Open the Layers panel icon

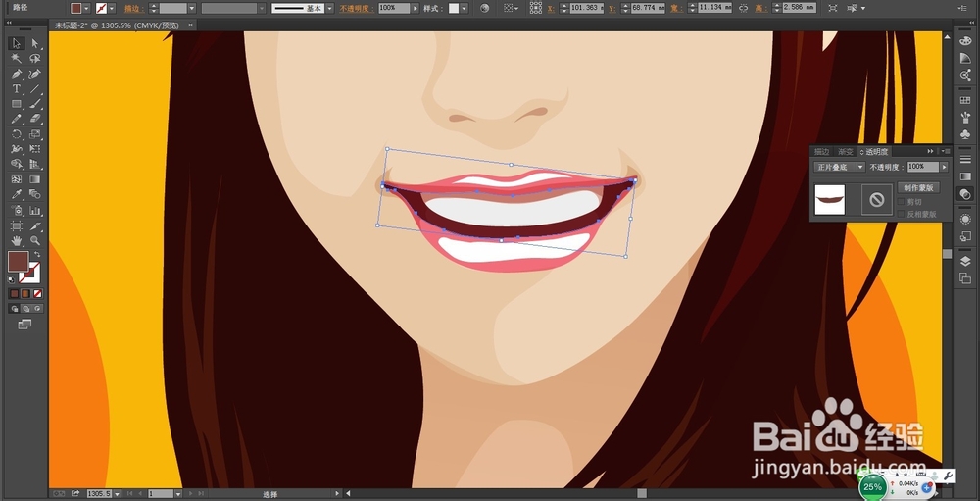tap(965, 261)
